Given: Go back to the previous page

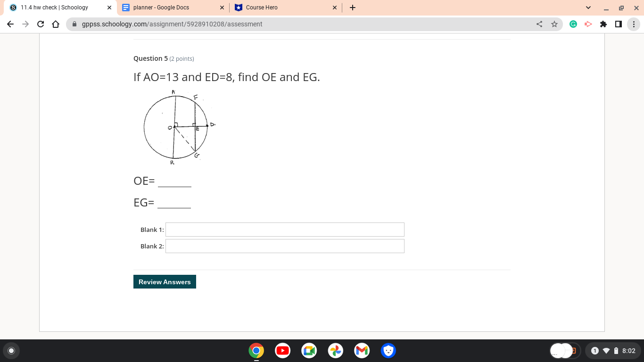Looking at the screenshot, I should click(x=10, y=24).
